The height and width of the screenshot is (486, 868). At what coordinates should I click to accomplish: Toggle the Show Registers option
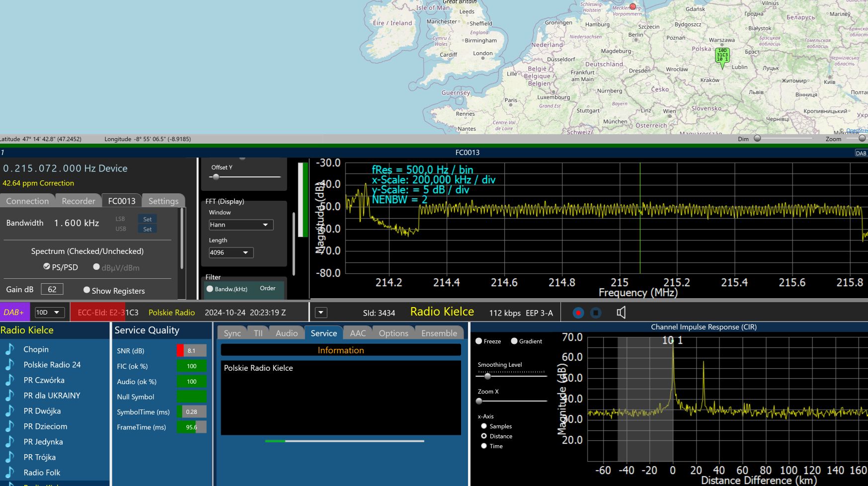87,290
